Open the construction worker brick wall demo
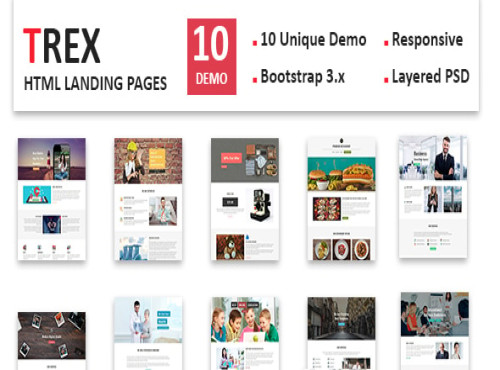 point(148,199)
